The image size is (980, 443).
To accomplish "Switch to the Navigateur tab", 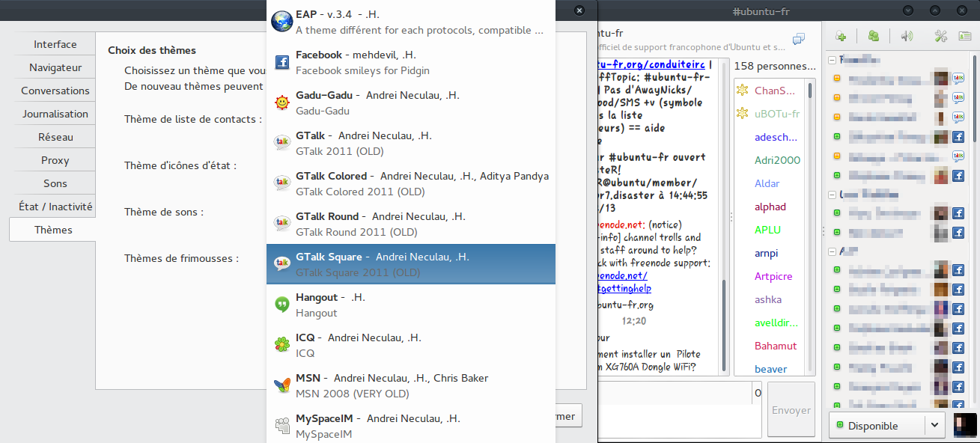I will [x=55, y=67].
